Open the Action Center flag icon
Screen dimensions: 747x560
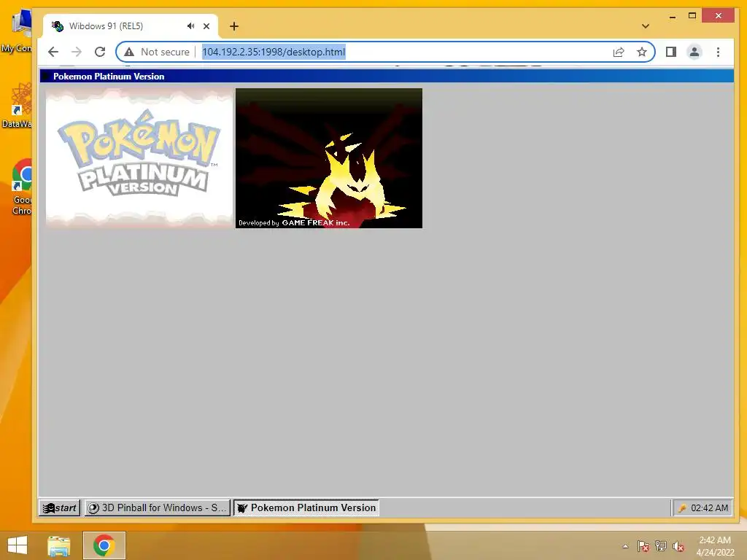tap(643, 546)
